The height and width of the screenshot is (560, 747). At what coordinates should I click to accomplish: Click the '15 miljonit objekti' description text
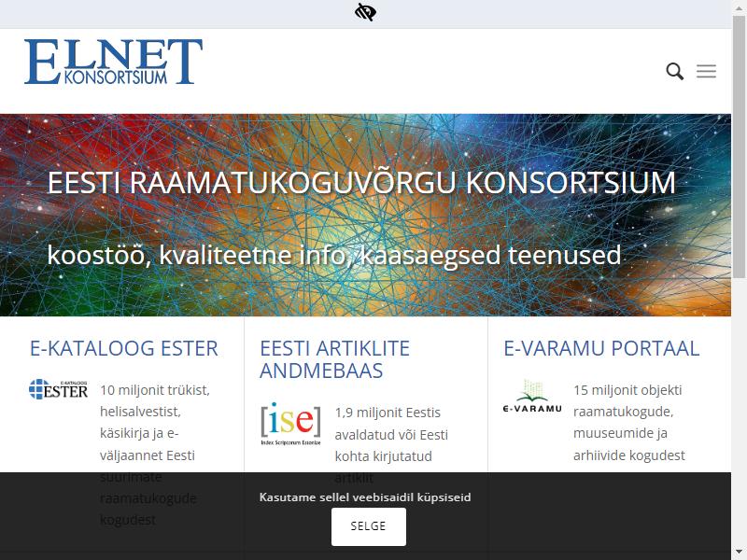tap(629, 423)
